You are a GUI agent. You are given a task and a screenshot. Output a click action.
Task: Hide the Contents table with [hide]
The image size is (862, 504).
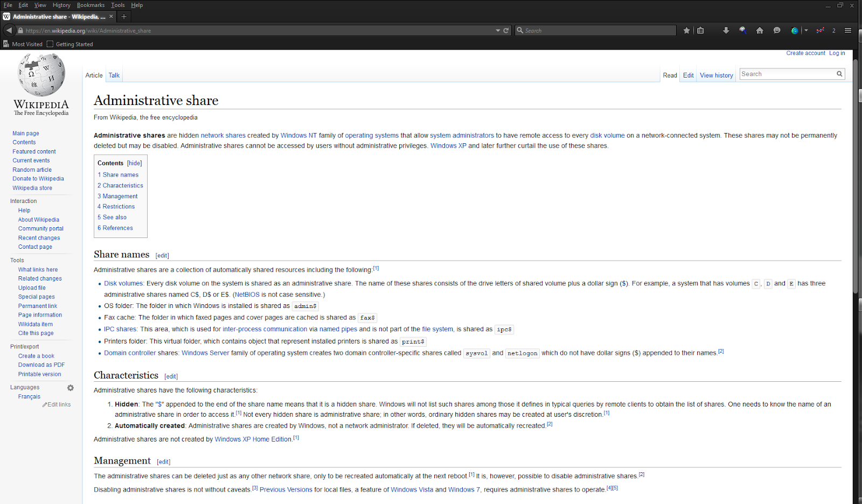point(135,163)
